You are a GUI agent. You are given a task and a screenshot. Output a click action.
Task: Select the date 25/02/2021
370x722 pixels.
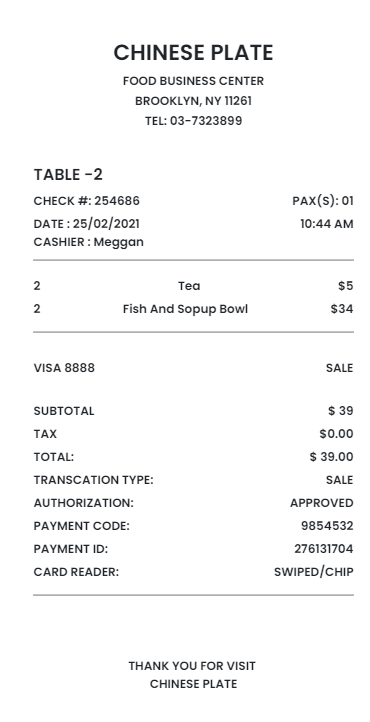106,224
